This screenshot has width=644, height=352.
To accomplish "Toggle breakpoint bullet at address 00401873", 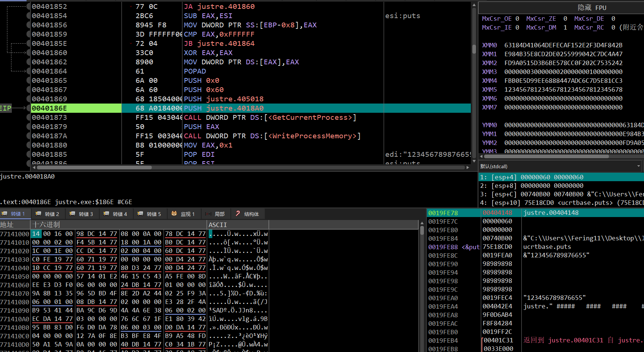I will pos(28,118).
